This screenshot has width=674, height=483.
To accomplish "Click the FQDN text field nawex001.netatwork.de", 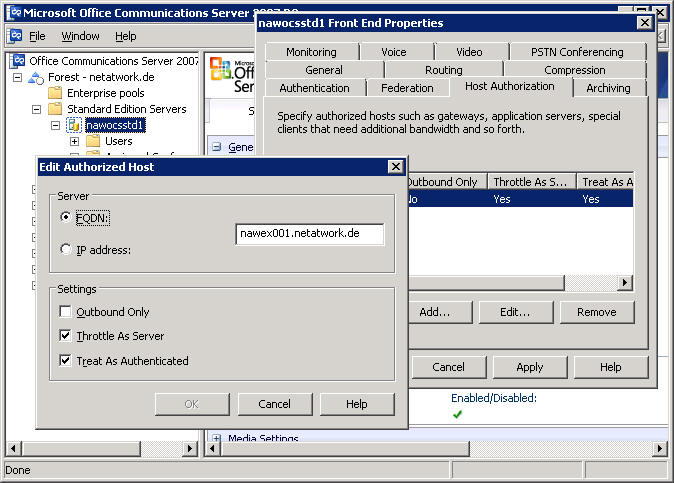I will [309, 234].
